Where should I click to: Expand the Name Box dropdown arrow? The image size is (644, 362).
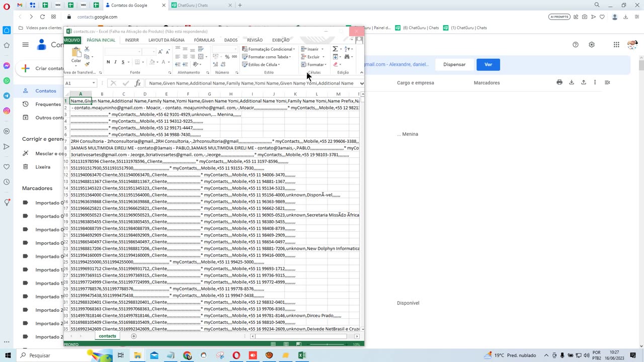94,83
